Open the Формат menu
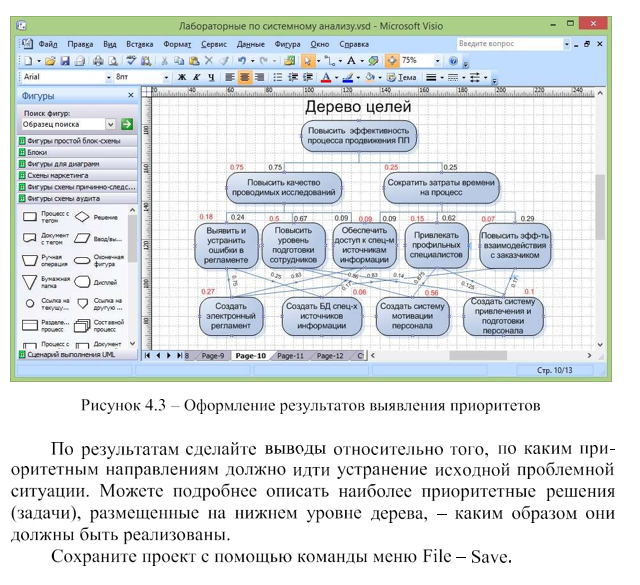The width and height of the screenshot is (640, 585). tap(177, 44)
